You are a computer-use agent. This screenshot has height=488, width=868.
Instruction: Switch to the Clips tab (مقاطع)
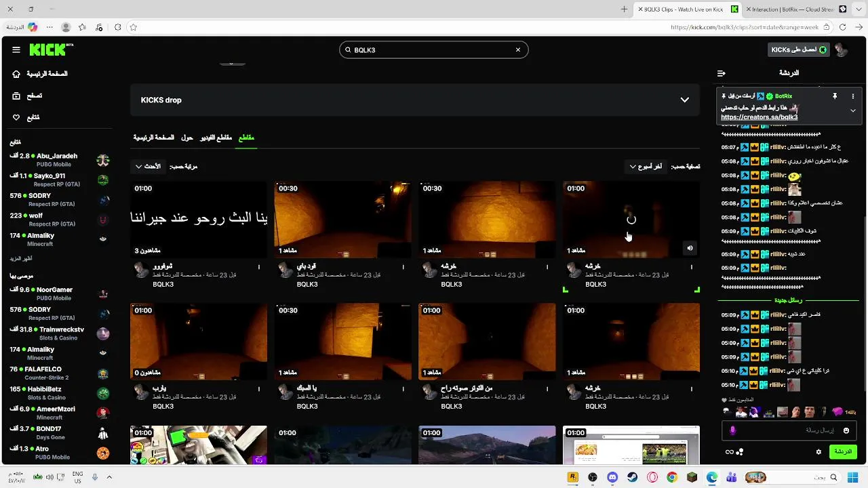coord(246,138)
